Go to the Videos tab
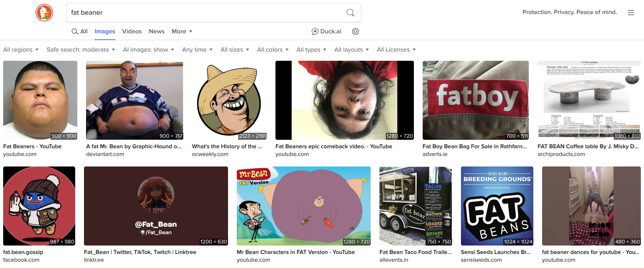Viewport: 644px width, 268px height. pyautogui.click(x=132, y=32)
